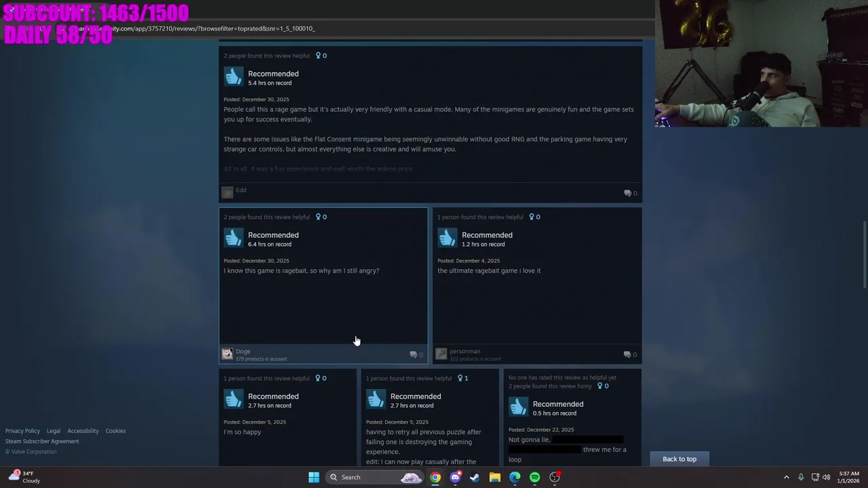The height and width of the screenshot is (488, 868).
Task: Open comments icon on Doge's review
Action: click(x=414, y=354)
